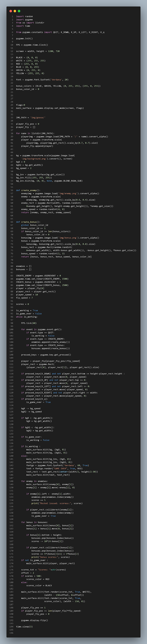
Task: Click the red close window dot
Action: coord(11,11)
